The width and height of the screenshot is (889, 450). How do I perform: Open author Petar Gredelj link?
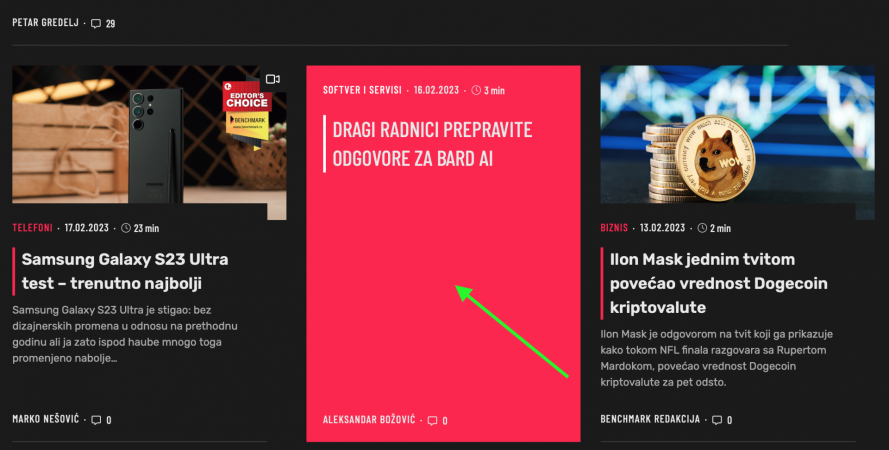(45, 23)
